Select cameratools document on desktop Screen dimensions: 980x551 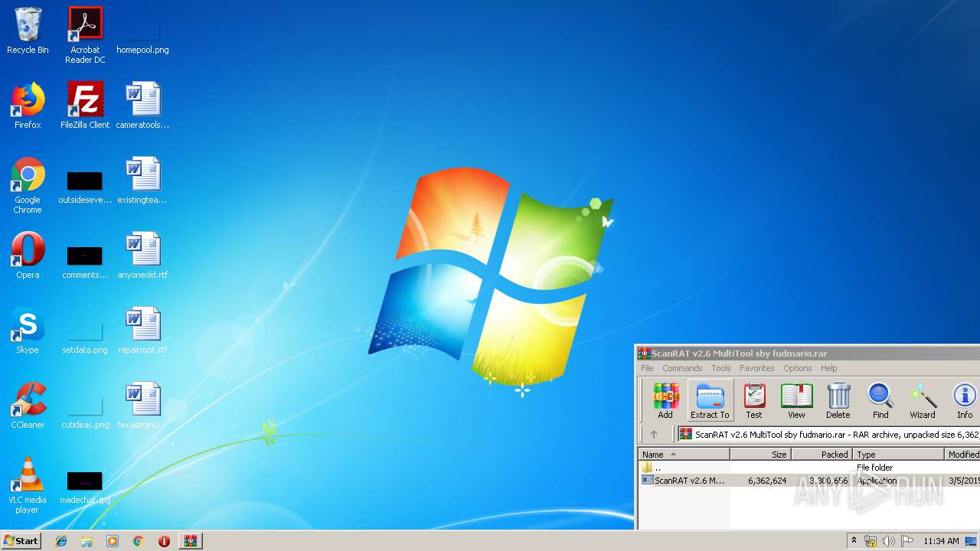pyautogui.click(x=142, y=106)
